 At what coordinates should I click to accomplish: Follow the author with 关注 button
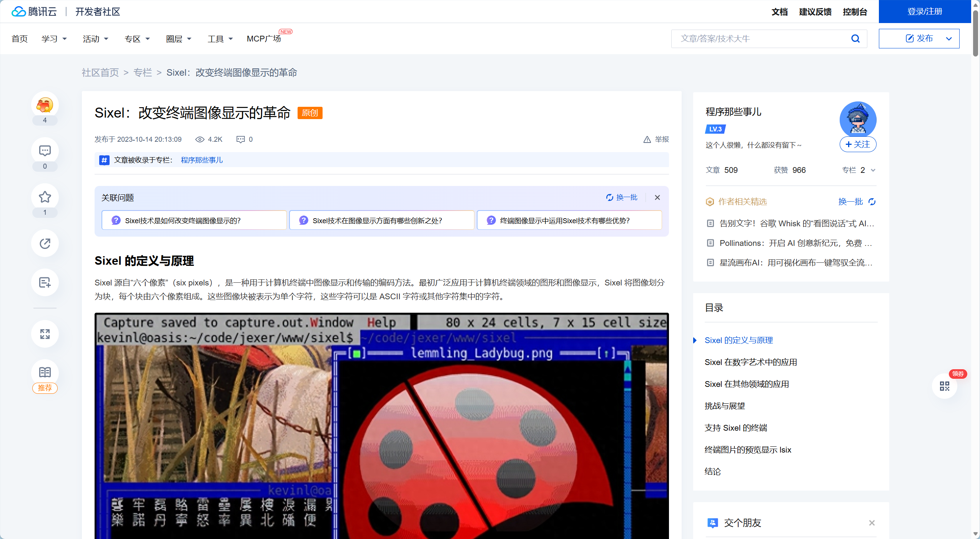coord(858,144)
